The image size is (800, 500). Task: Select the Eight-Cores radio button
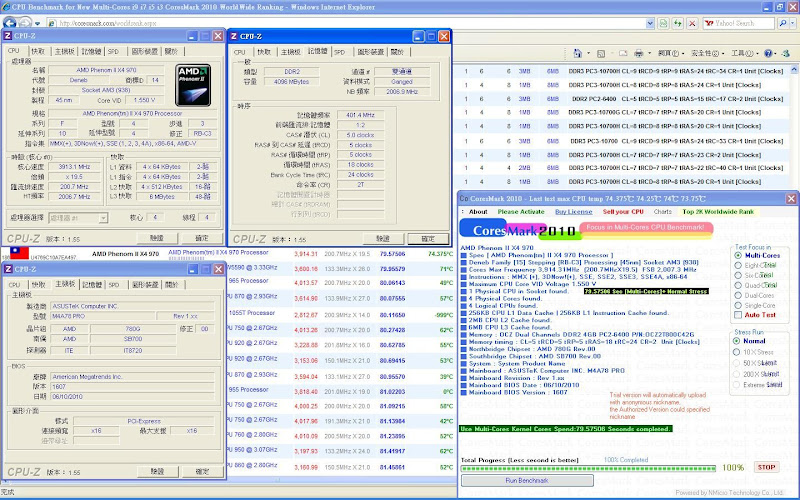[x=738, y=265]
